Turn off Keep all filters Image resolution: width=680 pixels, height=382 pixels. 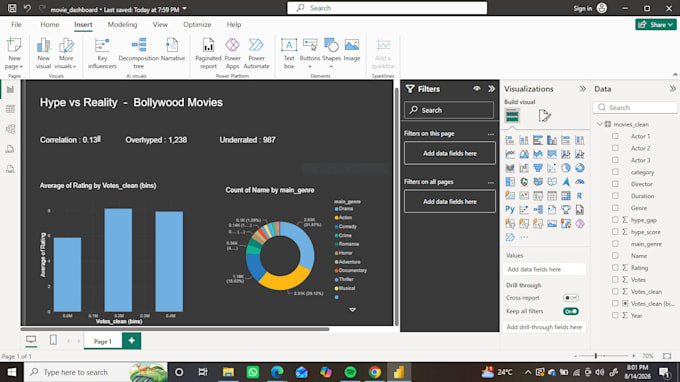(x=571, y=311)
